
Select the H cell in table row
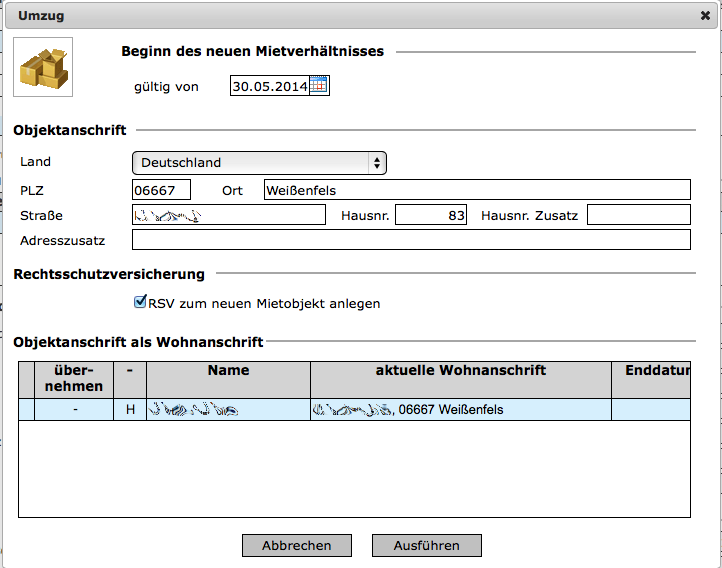[130, 409]
